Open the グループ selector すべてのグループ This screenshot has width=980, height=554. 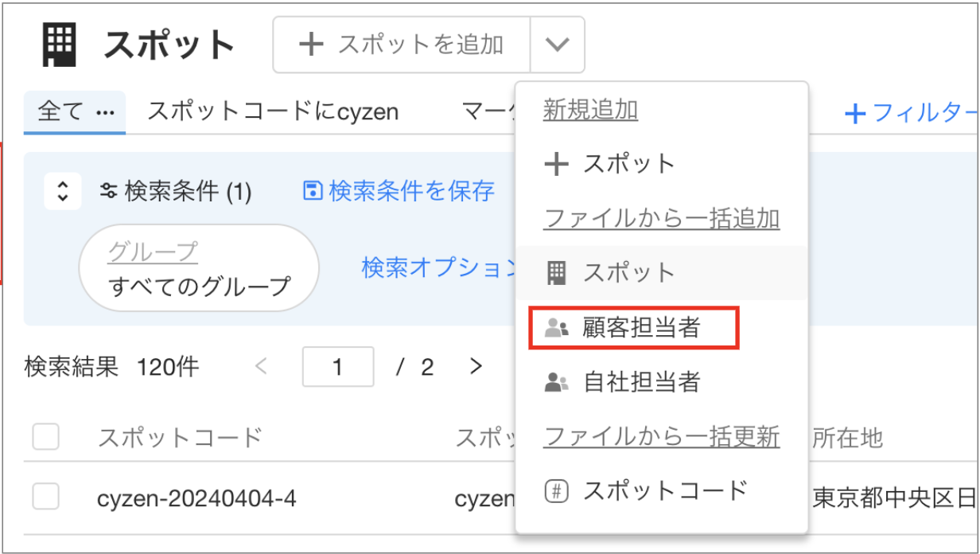point(199,268)
